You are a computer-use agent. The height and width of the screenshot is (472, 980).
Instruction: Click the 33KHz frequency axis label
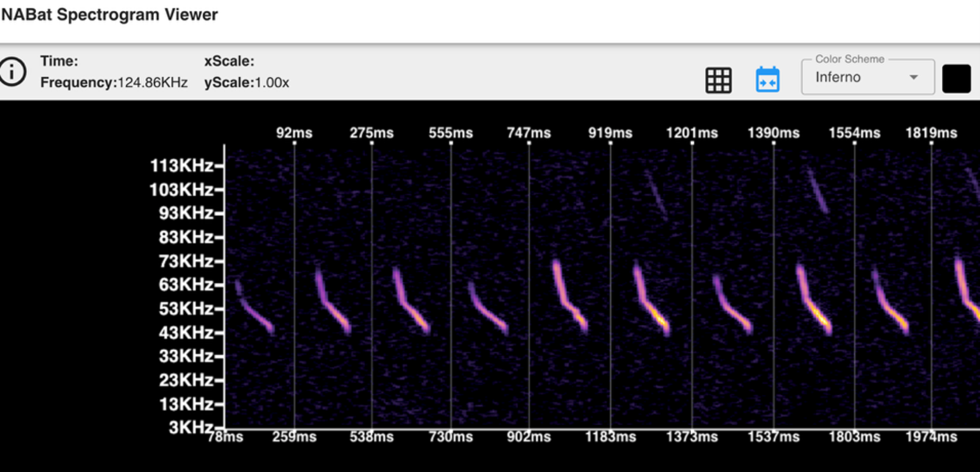[186, 356]
